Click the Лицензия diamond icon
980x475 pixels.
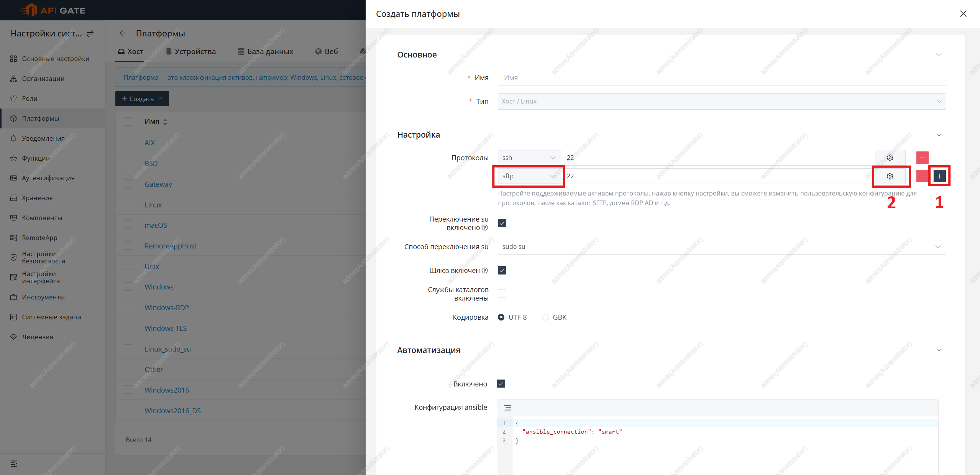coord(13,337)
